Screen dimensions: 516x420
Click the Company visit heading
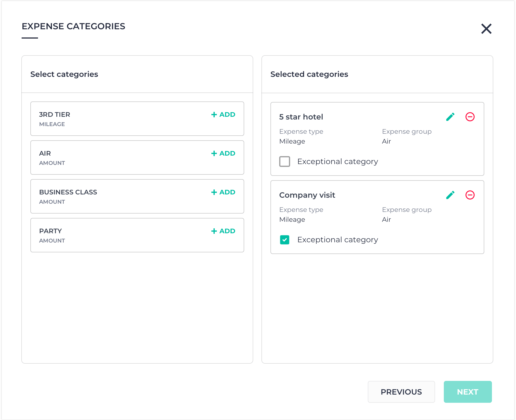pos(307,195)
